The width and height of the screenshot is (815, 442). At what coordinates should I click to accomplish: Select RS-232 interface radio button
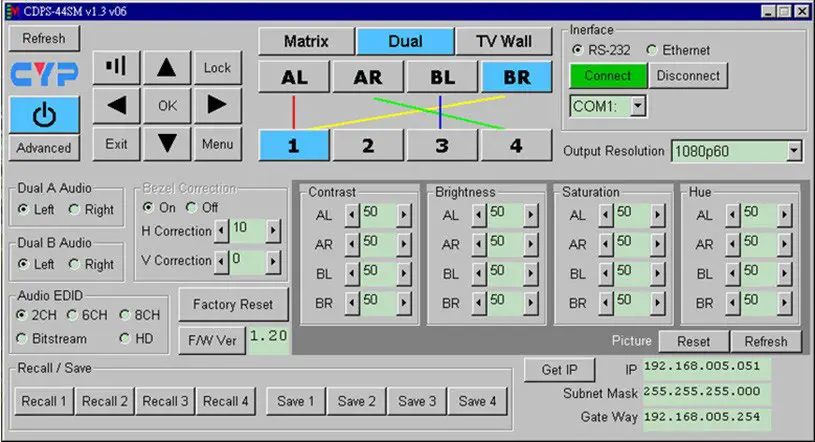pyautogui.click(x=577, y=50)
